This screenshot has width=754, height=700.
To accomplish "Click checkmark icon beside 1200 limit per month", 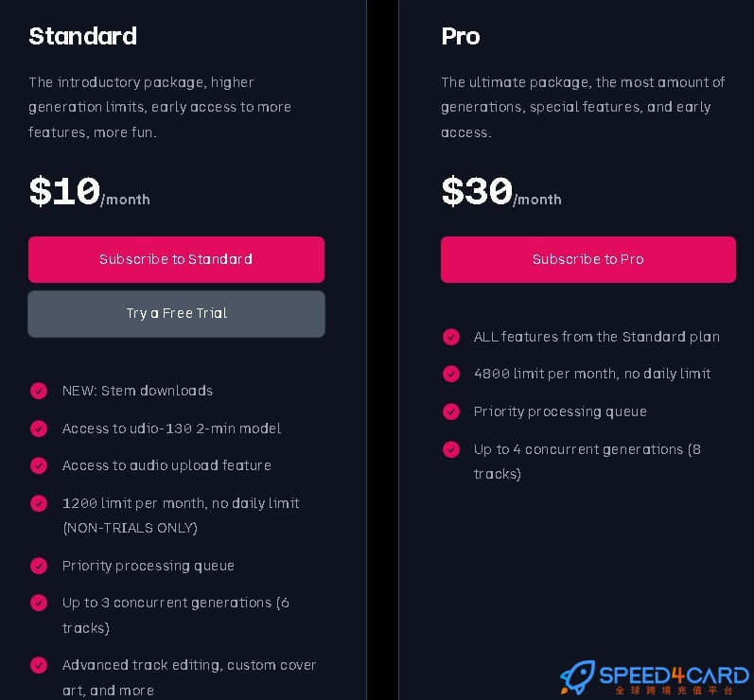I will click(x=39, y=503).
